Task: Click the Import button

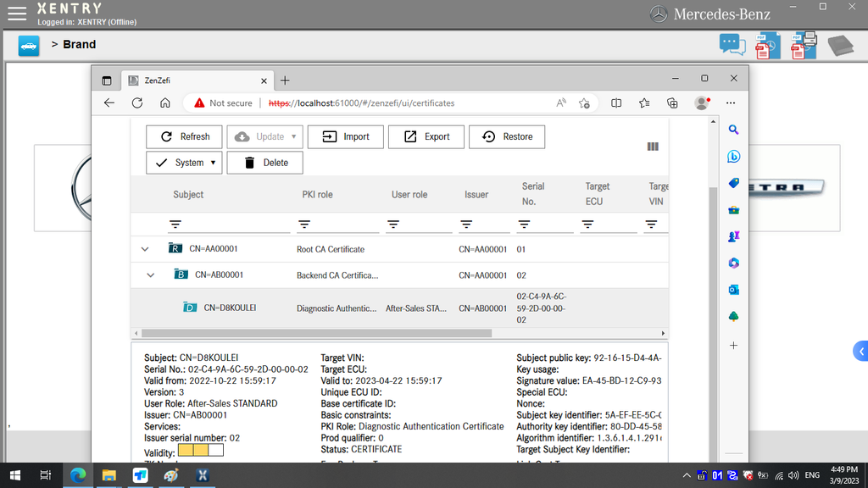Action: (x=345, y=136)
